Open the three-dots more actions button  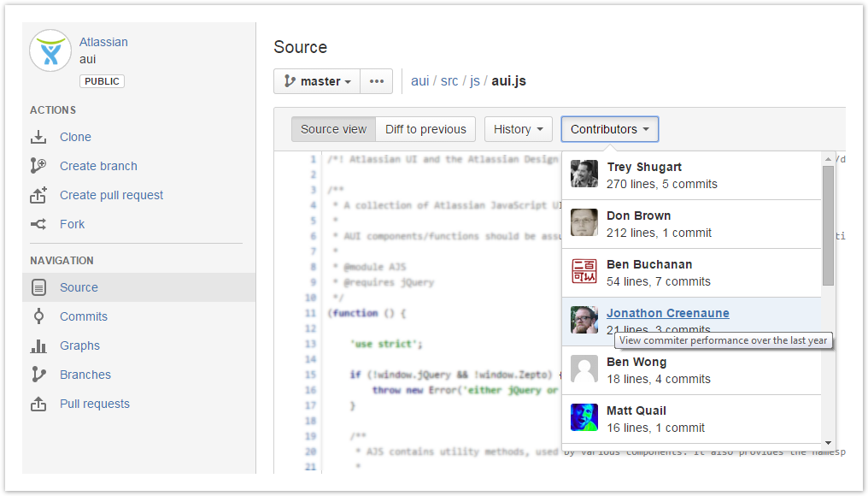click(x=377, y=81)
